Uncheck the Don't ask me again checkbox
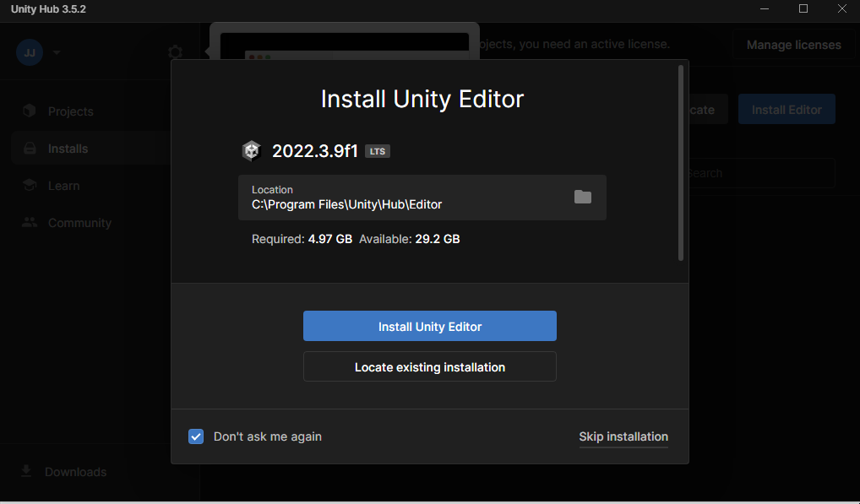Viewport: 860px width, 504px height. pyautogui.click(x=196, y=436)
